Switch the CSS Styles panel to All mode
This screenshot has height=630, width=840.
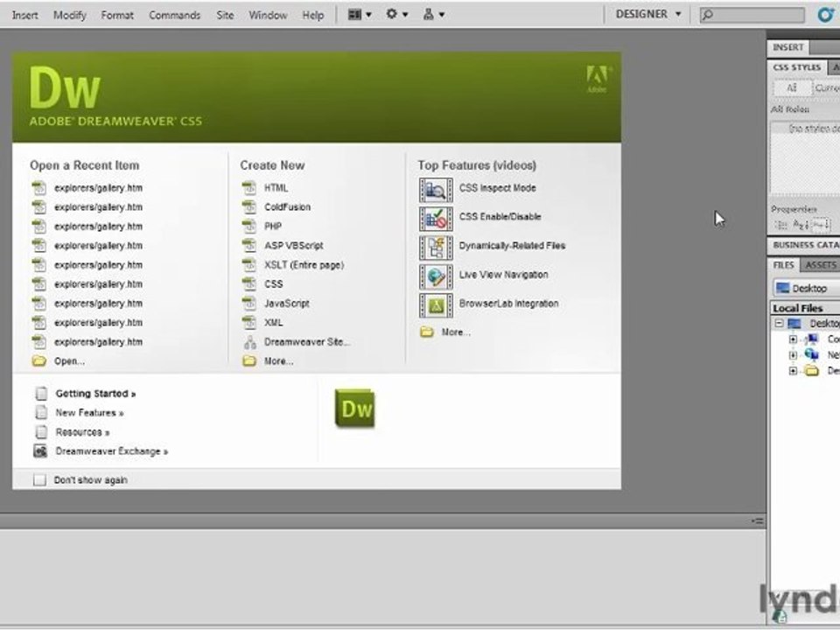792,88
